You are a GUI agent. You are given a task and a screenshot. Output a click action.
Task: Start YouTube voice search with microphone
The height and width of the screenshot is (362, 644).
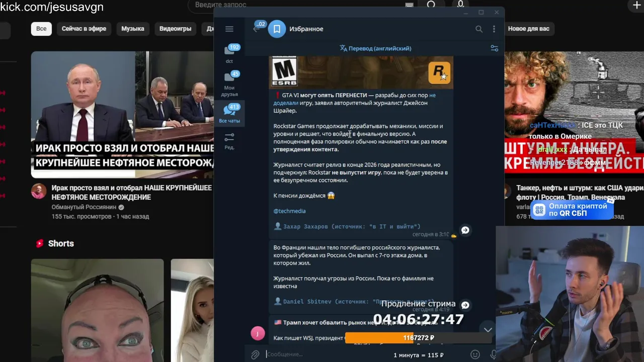click(x=460, y=5)
